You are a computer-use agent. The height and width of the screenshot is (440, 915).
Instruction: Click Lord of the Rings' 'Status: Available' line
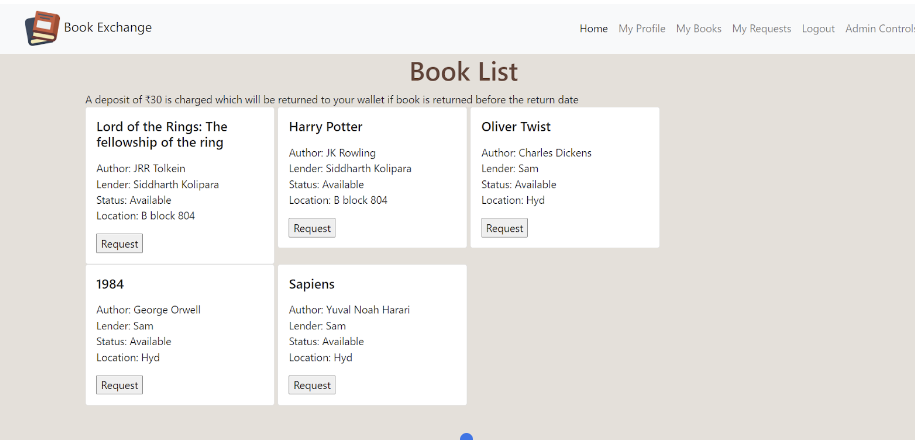[x=134, y=200]
